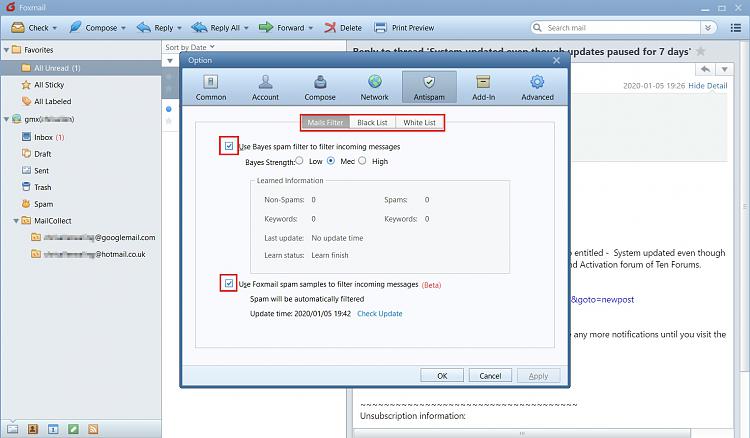Open the Common options tab icon
750x438 pixels.
click(210, 82)
